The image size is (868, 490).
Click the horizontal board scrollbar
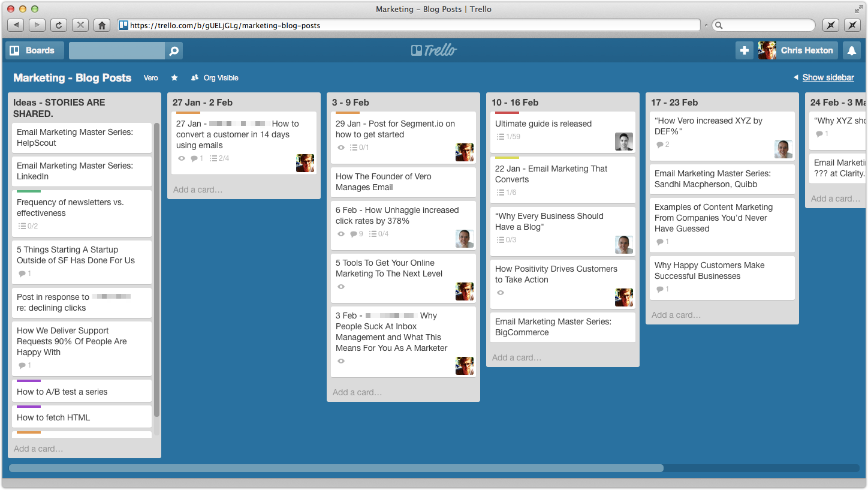(x=336, y=468)
